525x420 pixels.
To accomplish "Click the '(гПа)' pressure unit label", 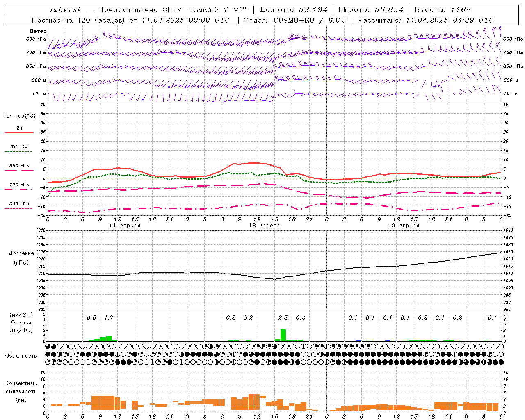I will 21,262.
